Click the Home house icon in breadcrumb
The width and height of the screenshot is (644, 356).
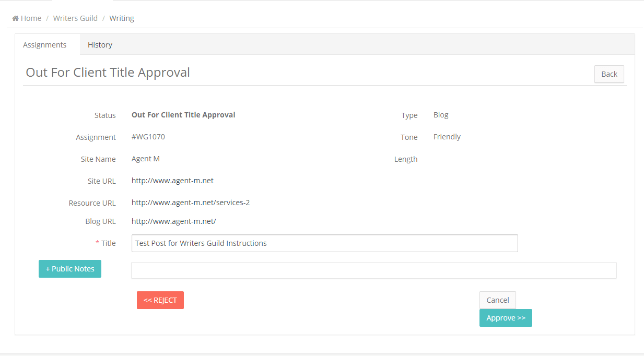click(x=16, y=18)
